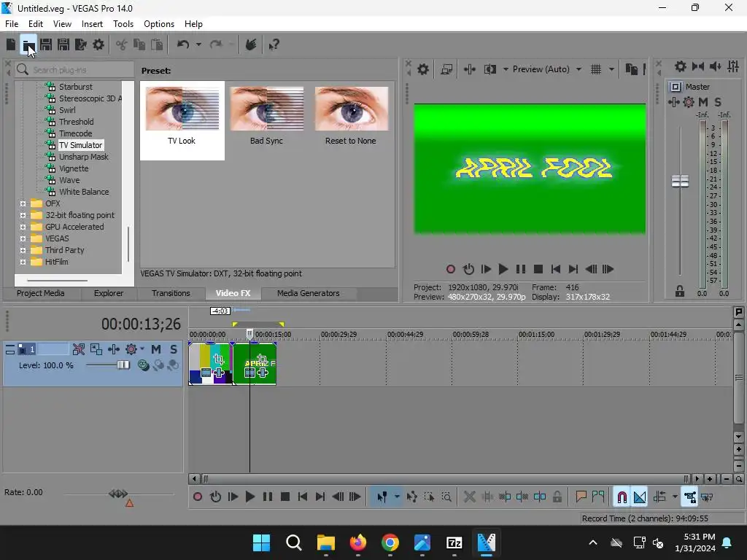Image resolution: width=747 pixels, height=560 pixels.
Task: Click Insert Region icon in bottom toolbar
Action: 598,497
